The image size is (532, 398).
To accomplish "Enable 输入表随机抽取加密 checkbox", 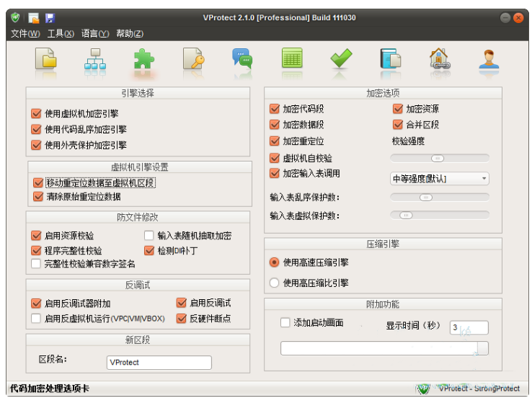I will (149, 236).
